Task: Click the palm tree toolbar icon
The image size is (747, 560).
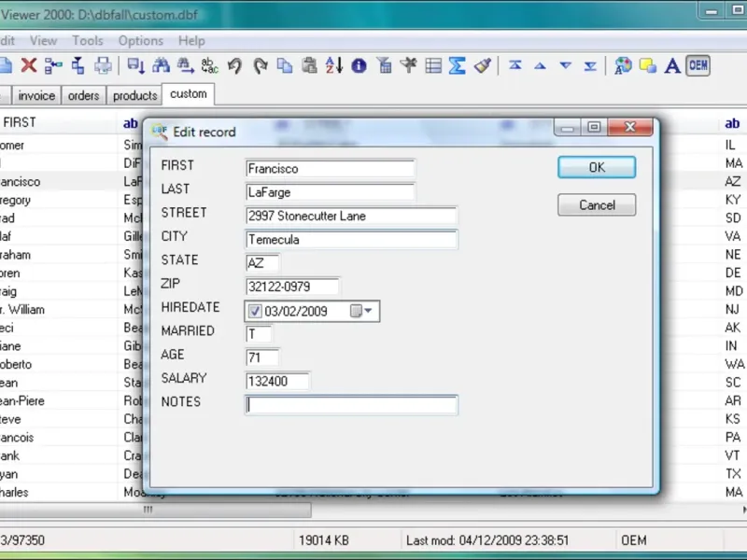Action: pyautogui.click(x=408, y=65)
